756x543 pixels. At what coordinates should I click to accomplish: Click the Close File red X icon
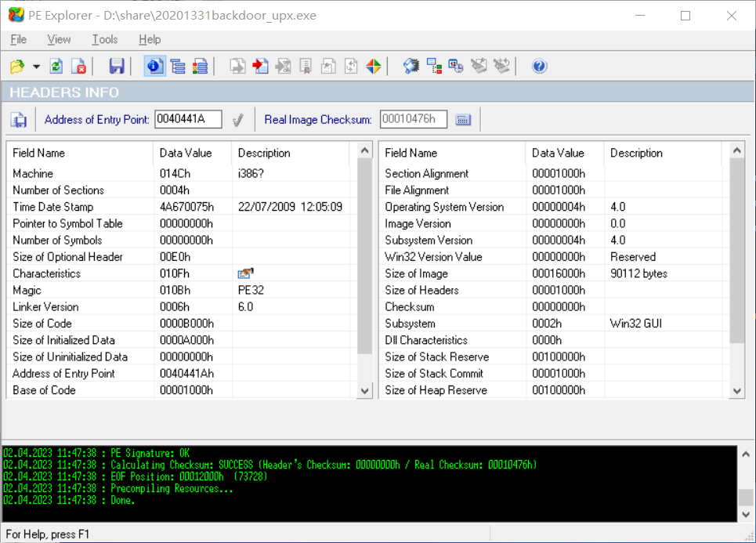78,66
